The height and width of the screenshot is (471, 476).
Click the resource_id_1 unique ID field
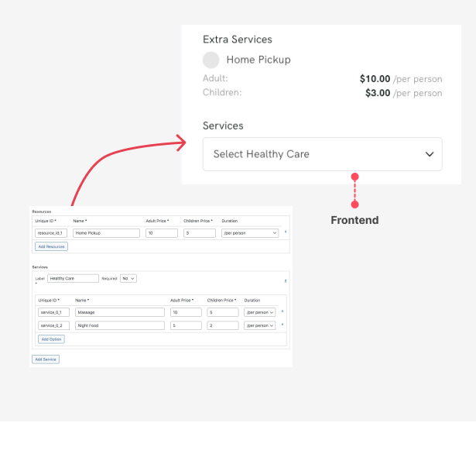point(51,233)
